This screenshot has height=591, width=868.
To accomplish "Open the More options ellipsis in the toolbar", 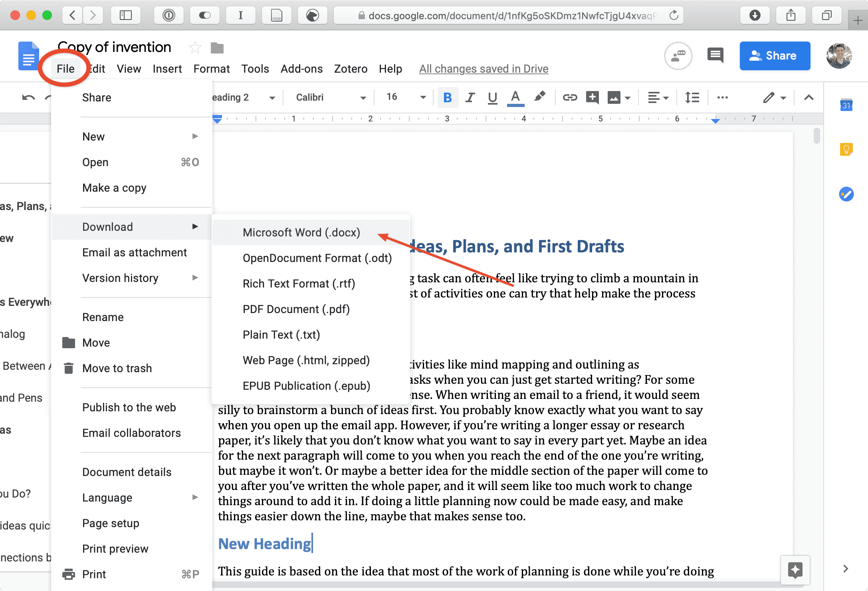I will pos(722,97).
